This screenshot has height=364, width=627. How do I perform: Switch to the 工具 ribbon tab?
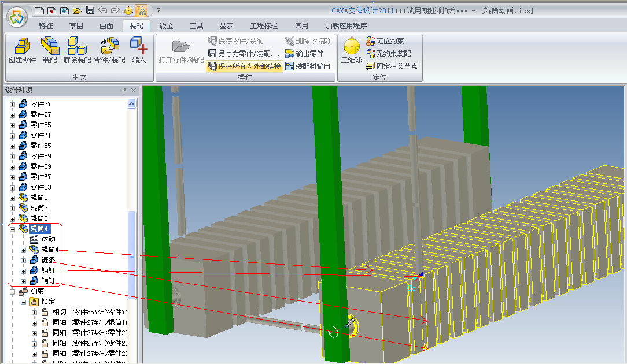(196, 25)
